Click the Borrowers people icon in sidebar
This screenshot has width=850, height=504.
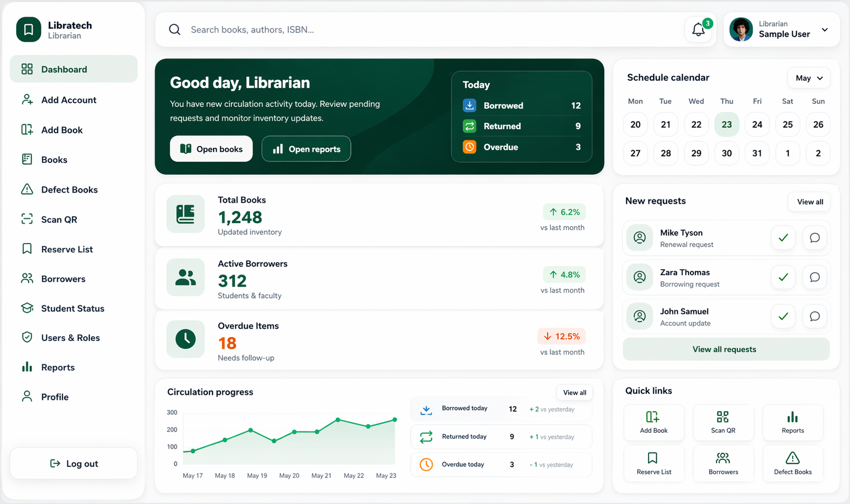point(27,279)
